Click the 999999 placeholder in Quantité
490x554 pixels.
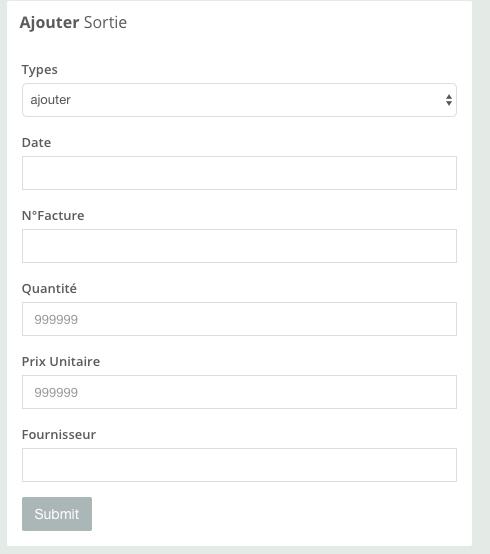coord(56,320)
